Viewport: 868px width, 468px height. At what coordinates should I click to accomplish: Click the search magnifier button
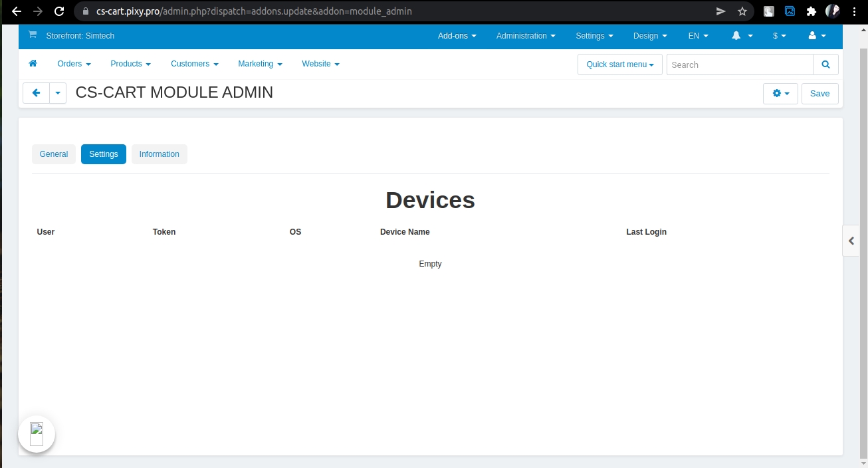point(825,64)
